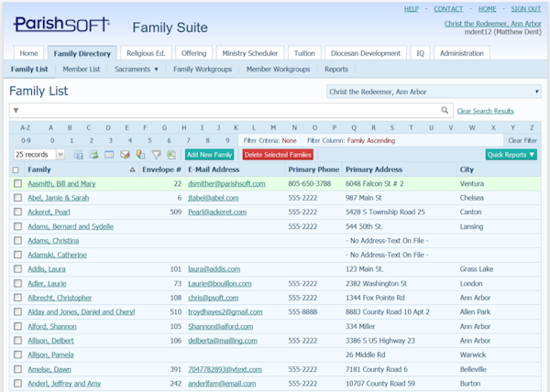Image resolution: width=550 pixels, height=392 pixels.
Task: Select all families with header checkbox
Action: click(16, 170)
